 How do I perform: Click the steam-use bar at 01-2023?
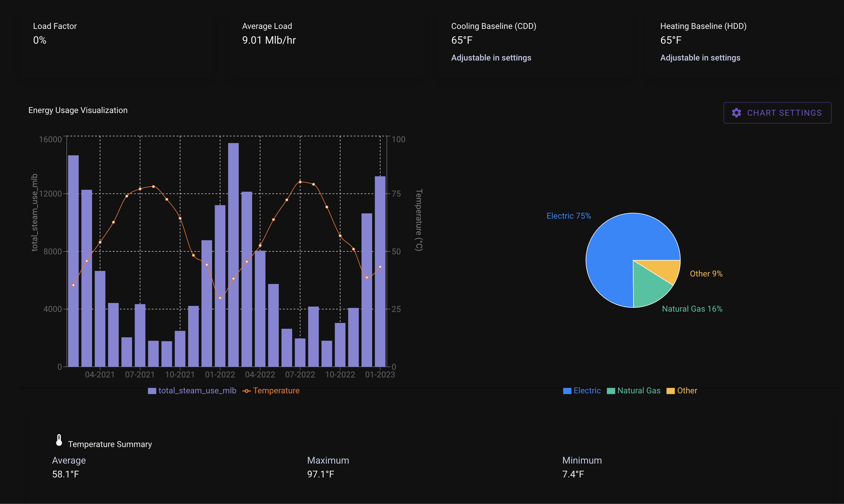click(x=380, y=271)
